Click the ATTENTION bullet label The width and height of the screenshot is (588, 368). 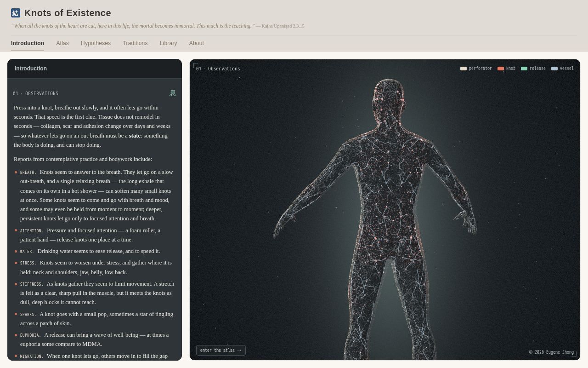32,231
